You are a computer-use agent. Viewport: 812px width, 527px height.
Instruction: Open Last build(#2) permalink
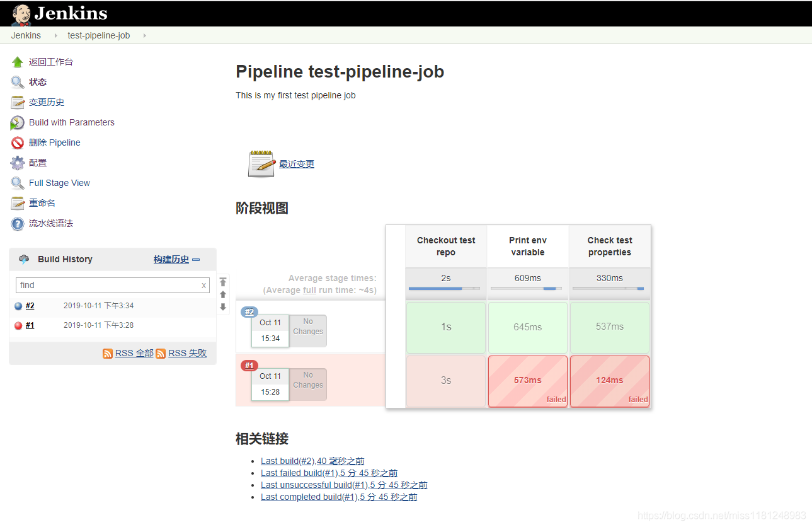pos(312,461)
